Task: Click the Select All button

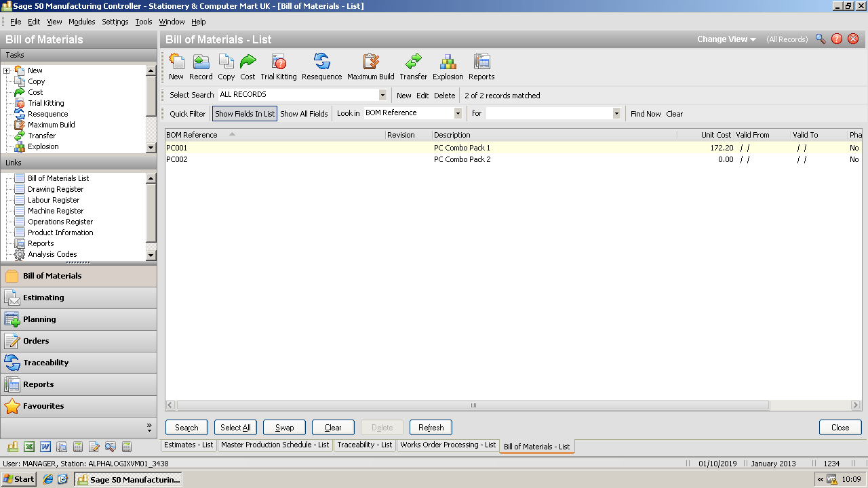Action: 235,428
